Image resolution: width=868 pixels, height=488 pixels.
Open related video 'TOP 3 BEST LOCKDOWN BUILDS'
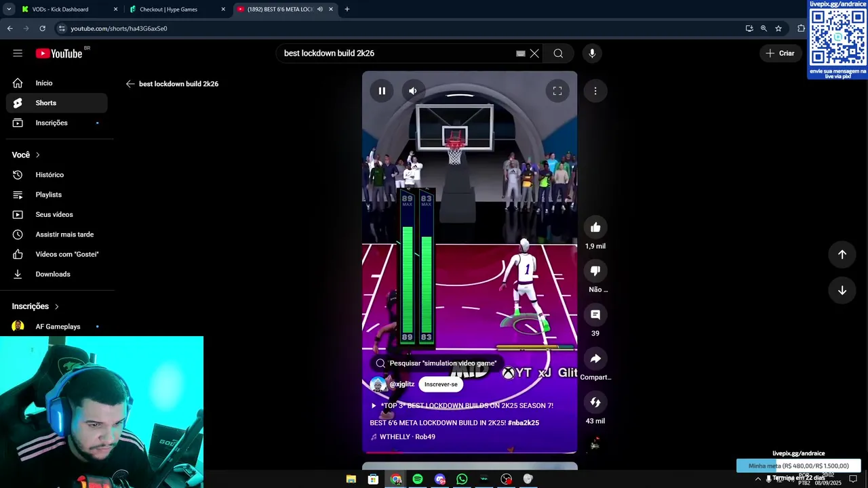(462, 405)
